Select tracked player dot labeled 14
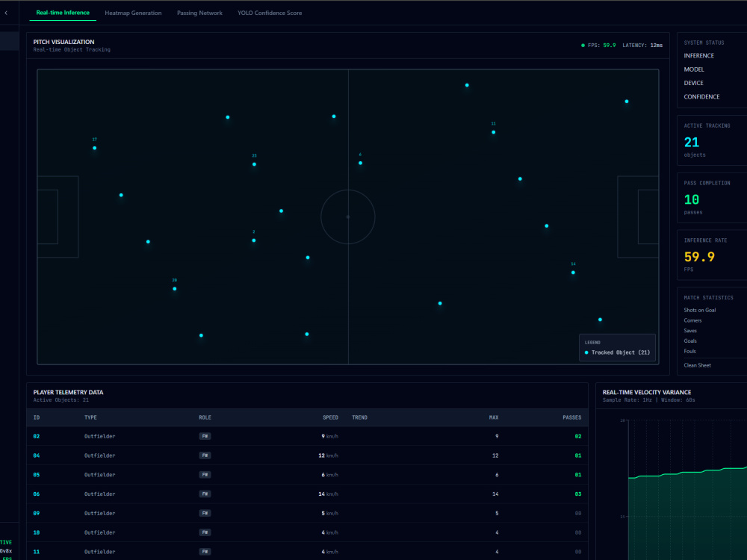The height and width of the screenshot is (560, 747). (573, 273)
